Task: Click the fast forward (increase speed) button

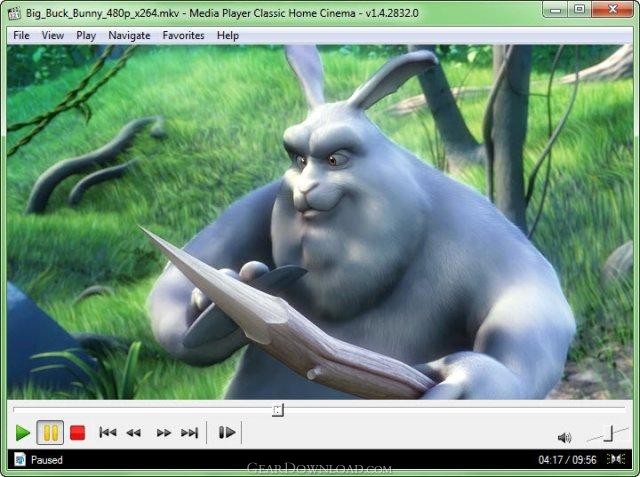Action: point(164,433)
